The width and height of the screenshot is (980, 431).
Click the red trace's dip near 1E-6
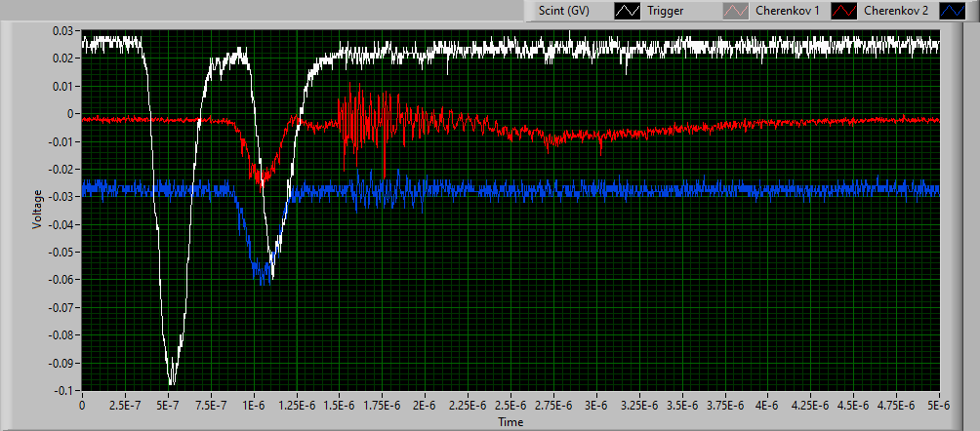coord(263,179)
